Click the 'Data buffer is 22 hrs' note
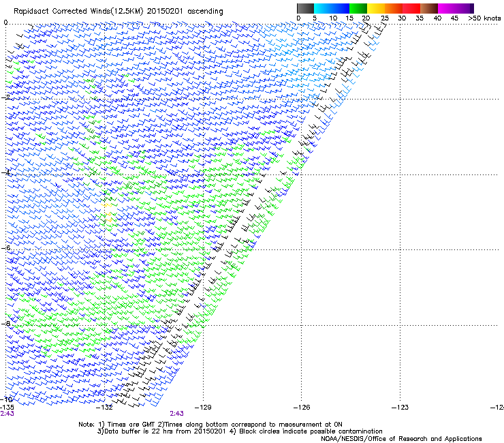The height and width of the screenshot is (443, 504). (240, 431)
